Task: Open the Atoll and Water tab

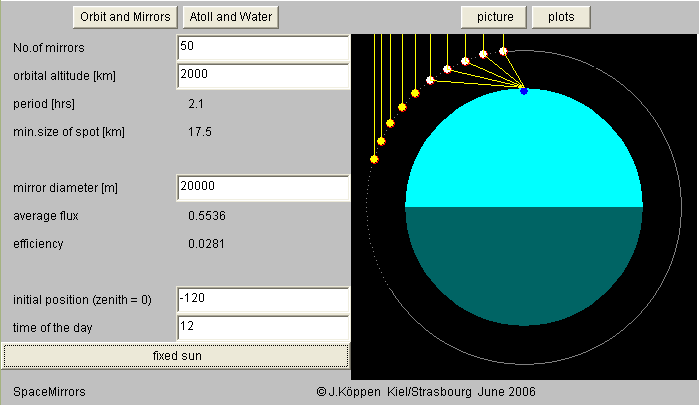Action: click(x=230, y=17)
